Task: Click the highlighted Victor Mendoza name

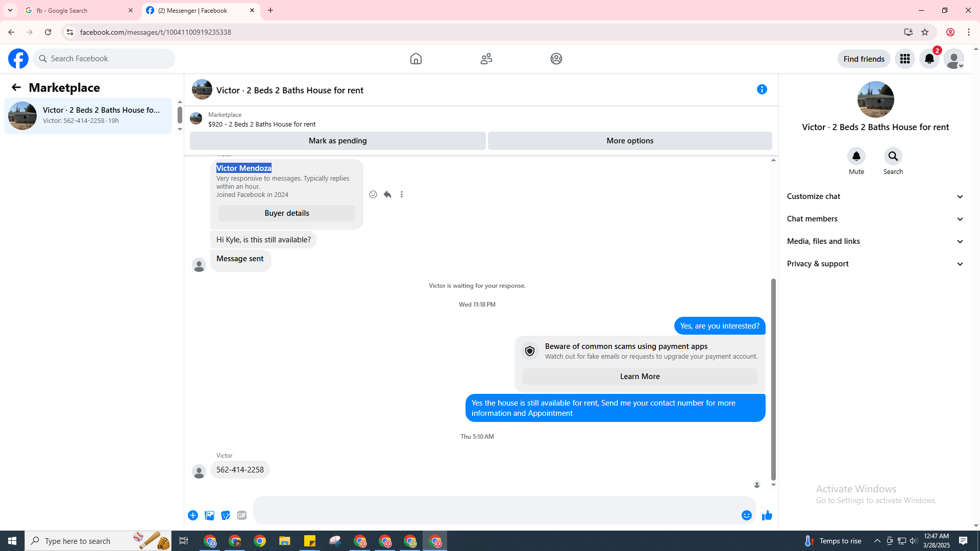Action: coord(244,168)
